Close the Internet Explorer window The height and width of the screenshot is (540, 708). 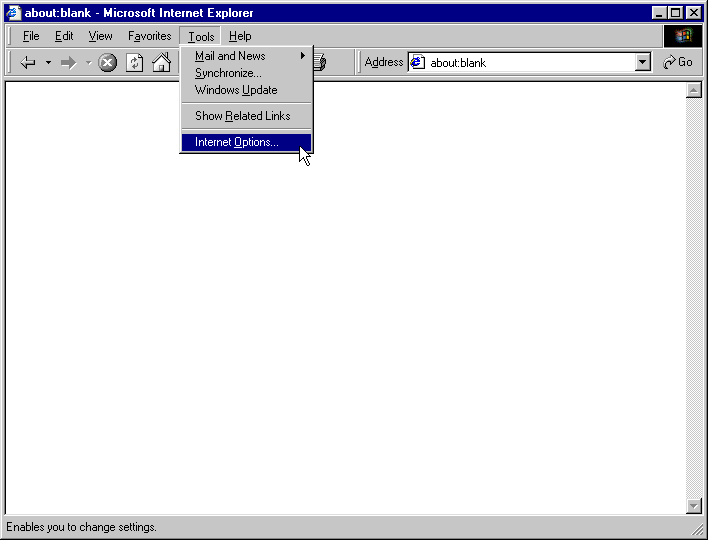pos(694,13)
